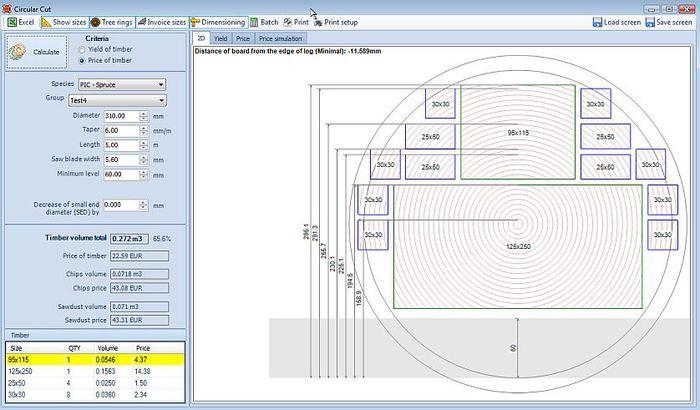Open the Batch tool
Image resolution: width=700 pixels, height=410 pixels.
point(265,21)
